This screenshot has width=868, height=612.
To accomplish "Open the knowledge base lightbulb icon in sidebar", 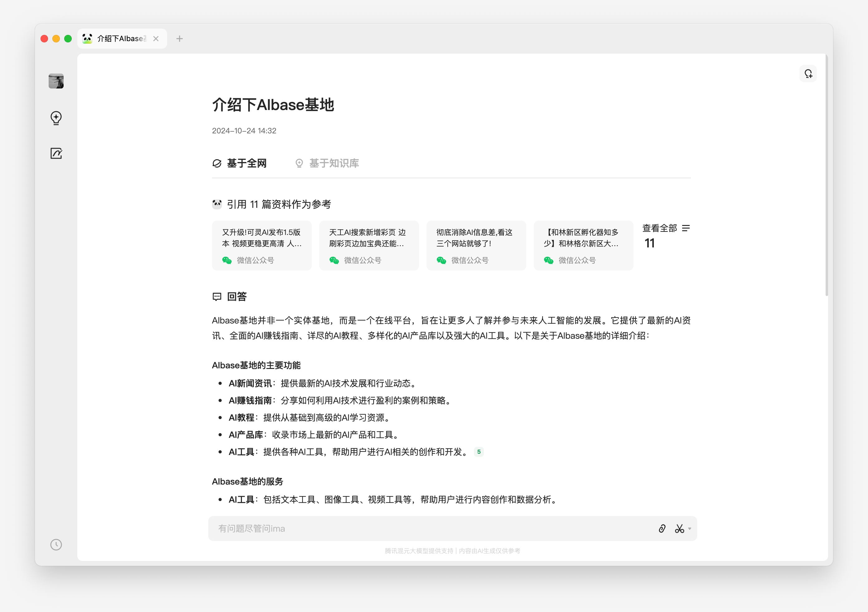I will [x=56, y=118].
